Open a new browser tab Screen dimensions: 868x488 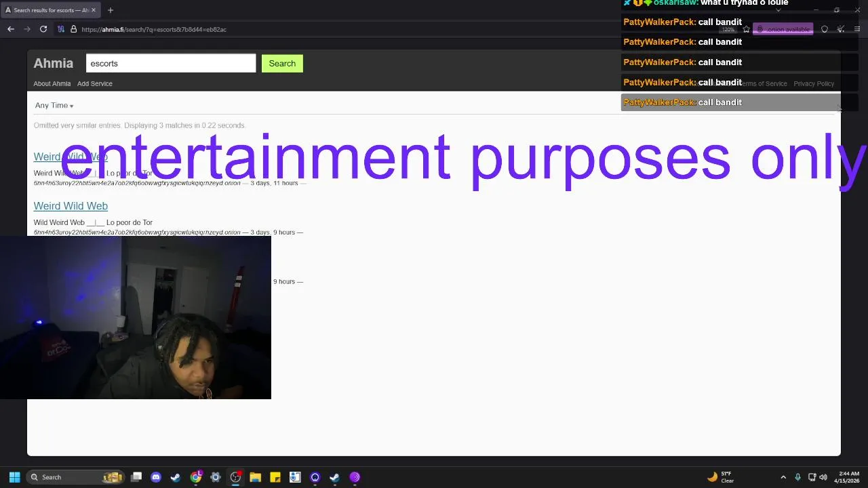pyautogui.click(x=111, y=10)
